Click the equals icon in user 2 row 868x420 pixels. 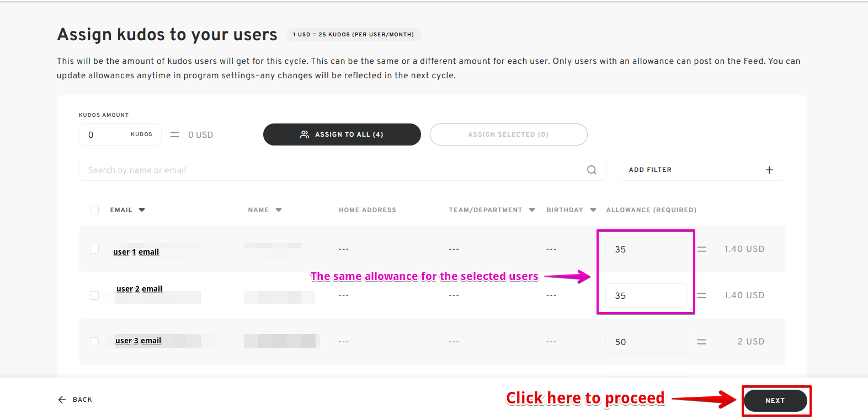(701, 295)
